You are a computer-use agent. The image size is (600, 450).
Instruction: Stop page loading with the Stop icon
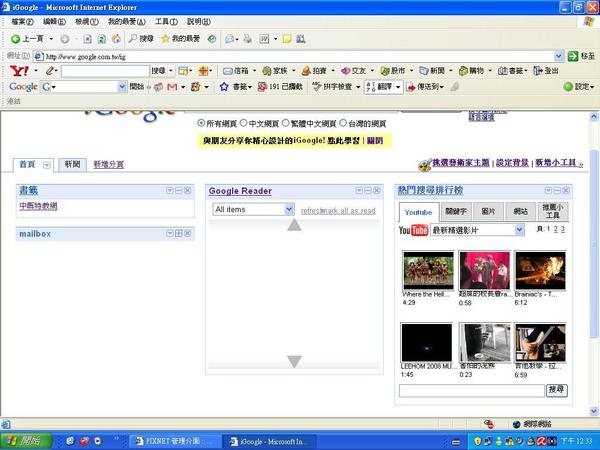pos(88,39)
